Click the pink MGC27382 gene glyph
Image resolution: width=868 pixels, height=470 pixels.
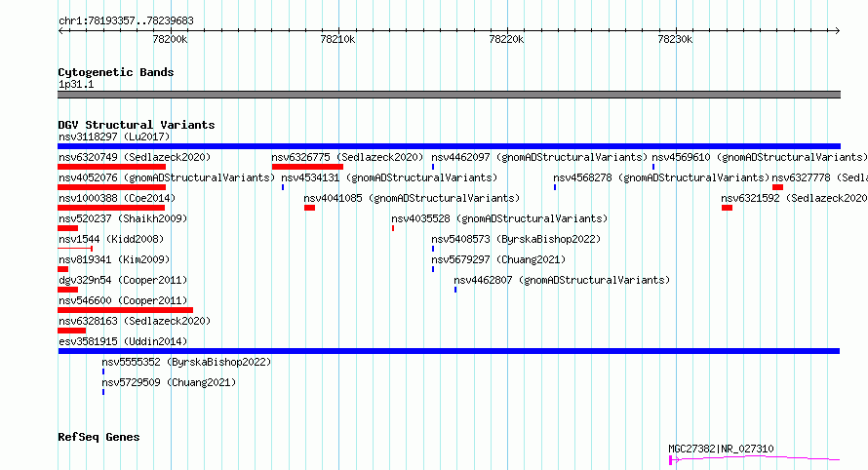pos(755,459)
